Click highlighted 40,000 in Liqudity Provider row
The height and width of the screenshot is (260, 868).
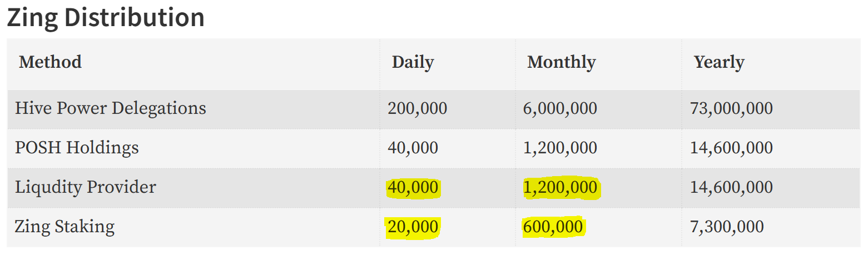tap(413, 188)
